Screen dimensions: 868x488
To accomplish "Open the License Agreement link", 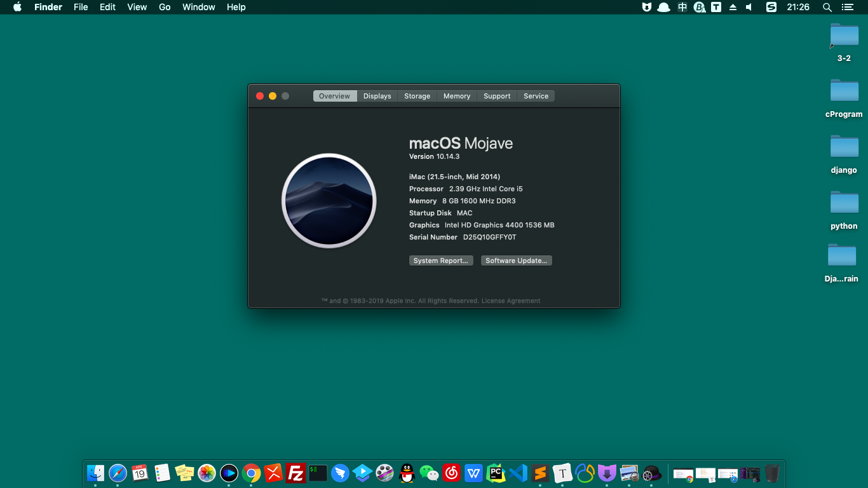I will (x=511, y=301).
